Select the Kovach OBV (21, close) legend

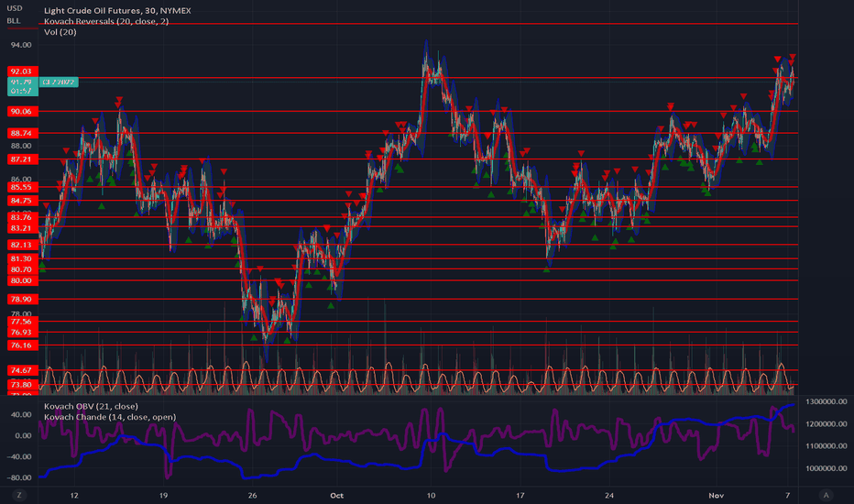(91, 407)
